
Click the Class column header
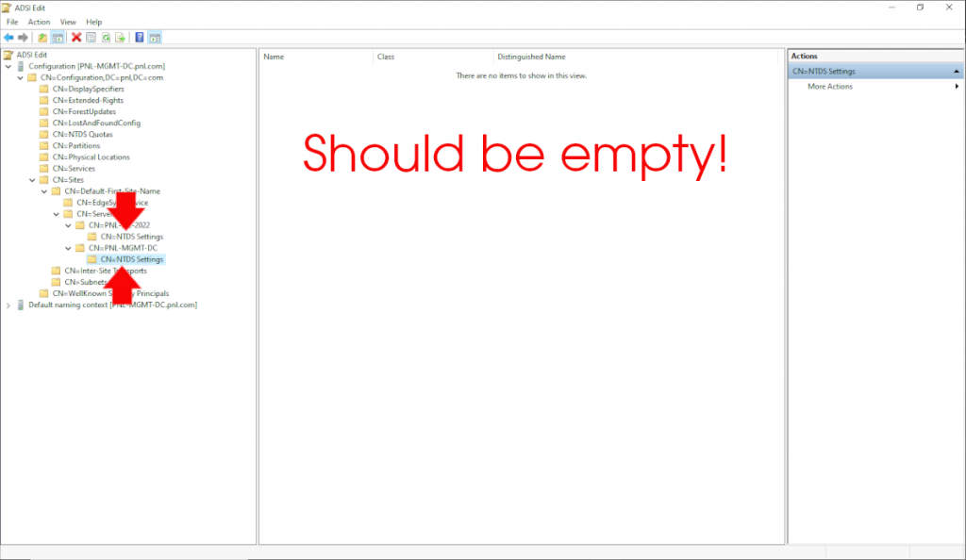386,57
